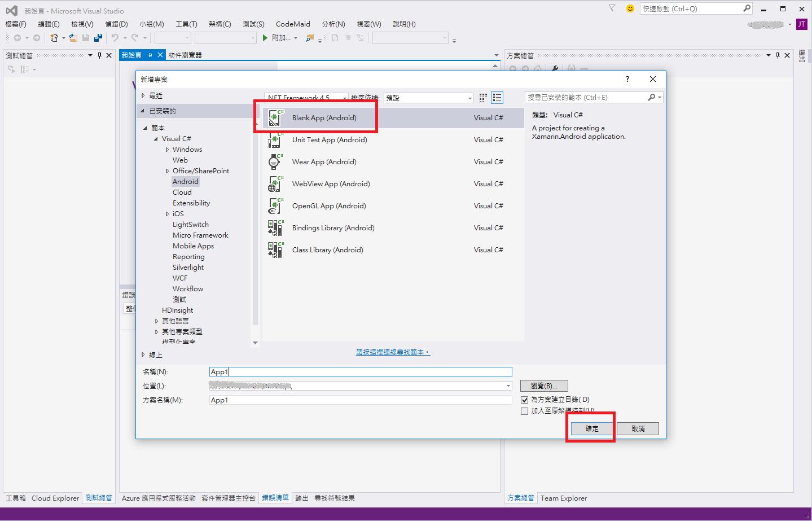Switch template list to medium list view

[x=497, y=98]
